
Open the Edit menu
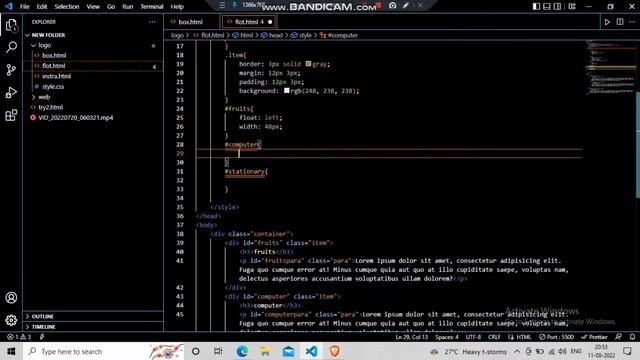[42, 7]
